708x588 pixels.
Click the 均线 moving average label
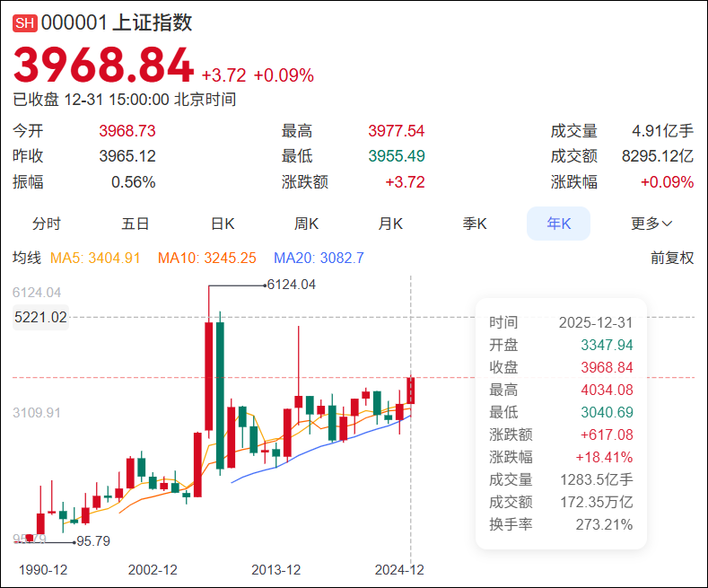pyautogui.click(x=27, y=259)
